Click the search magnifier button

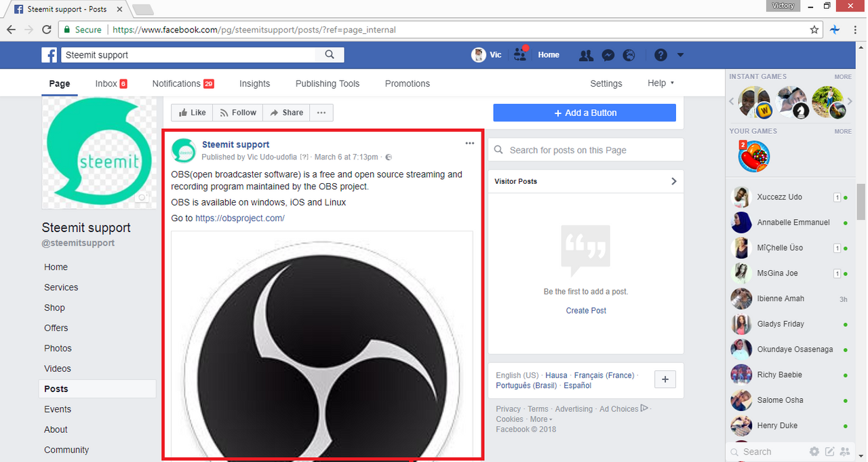pyautogui.click(x=330, y=55)
